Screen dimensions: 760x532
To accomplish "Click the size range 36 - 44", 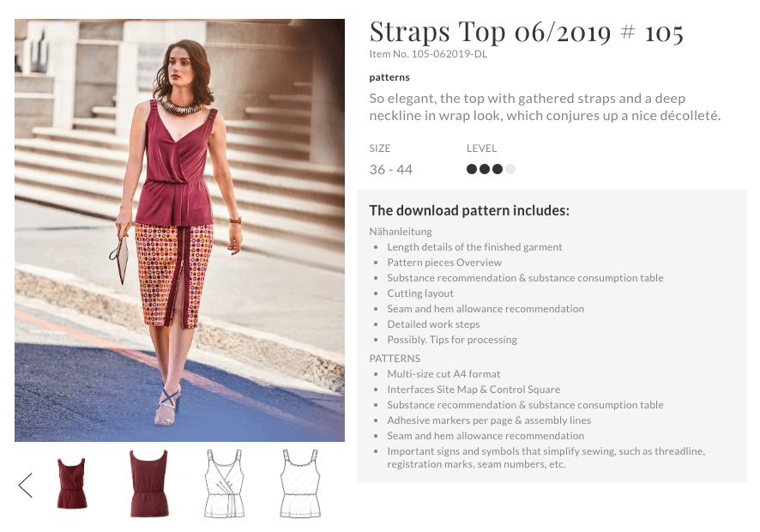I will point(390,169).
